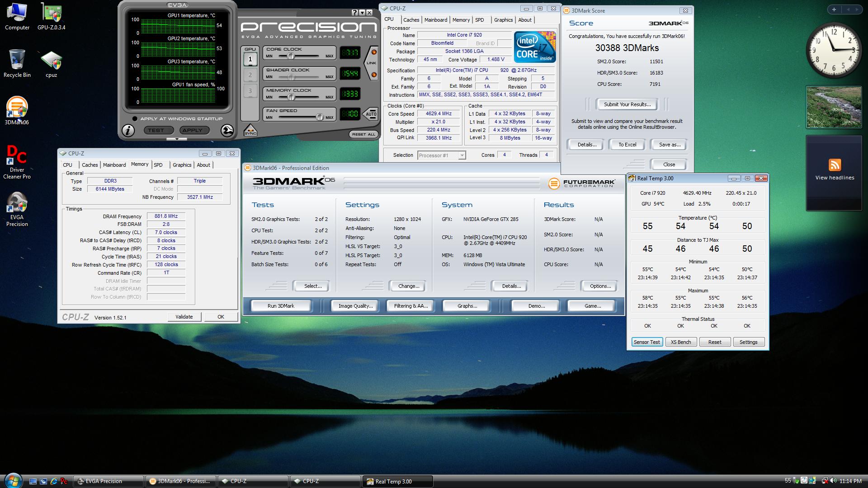Click Run 3DMark button
The image size is (868, 488).
click(281, 306)
